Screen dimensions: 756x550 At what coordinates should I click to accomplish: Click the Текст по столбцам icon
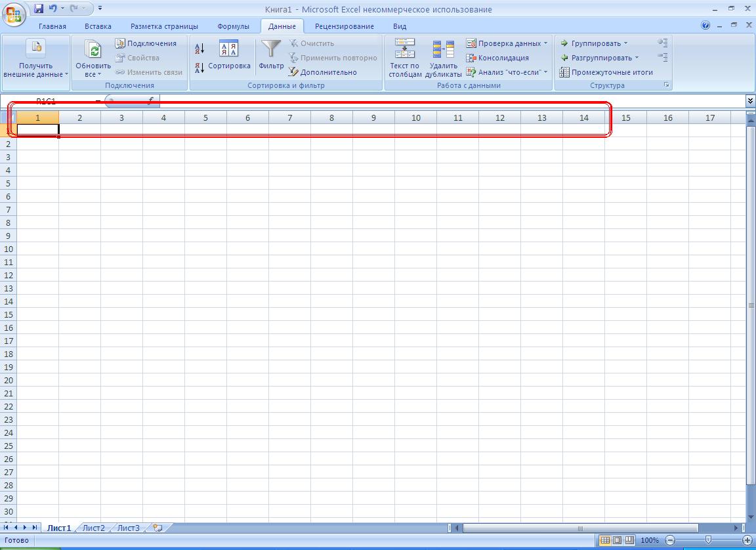pos(404,50)
